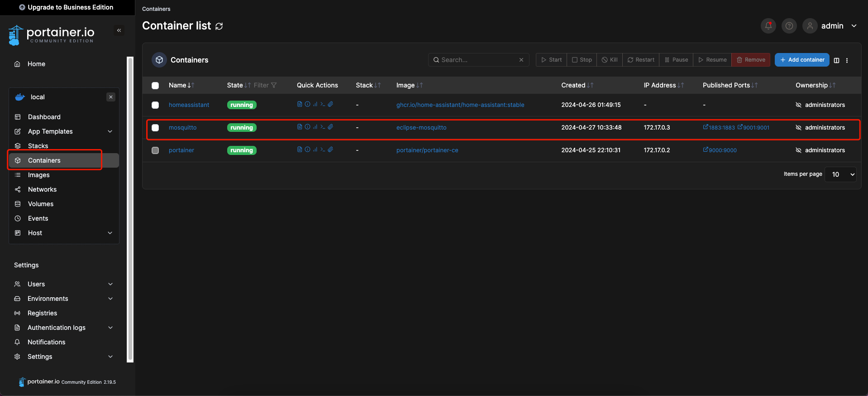Go to Home in sidebar
The width and height of the screenshot is (868, 396).
[x=36, y=64]
